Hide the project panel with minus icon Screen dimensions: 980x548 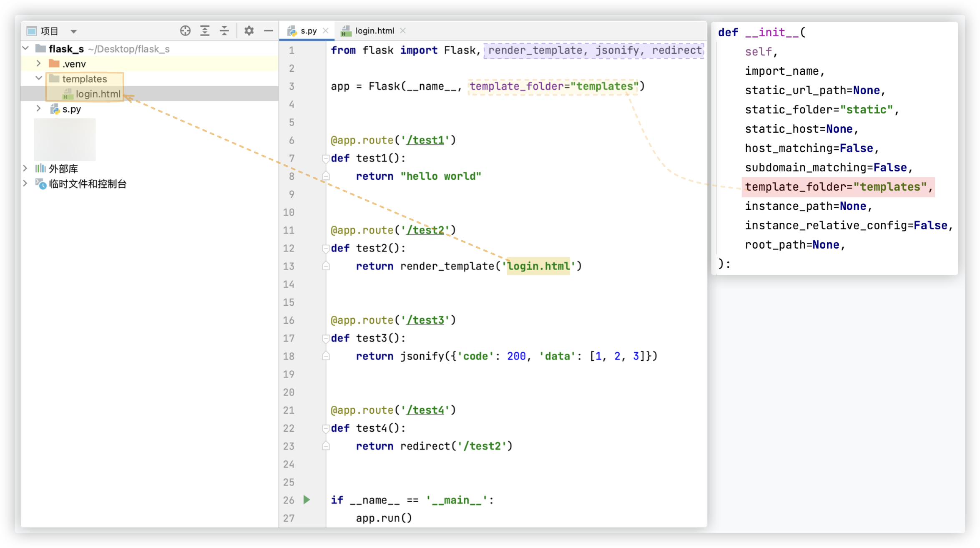[x=269, y=31]
